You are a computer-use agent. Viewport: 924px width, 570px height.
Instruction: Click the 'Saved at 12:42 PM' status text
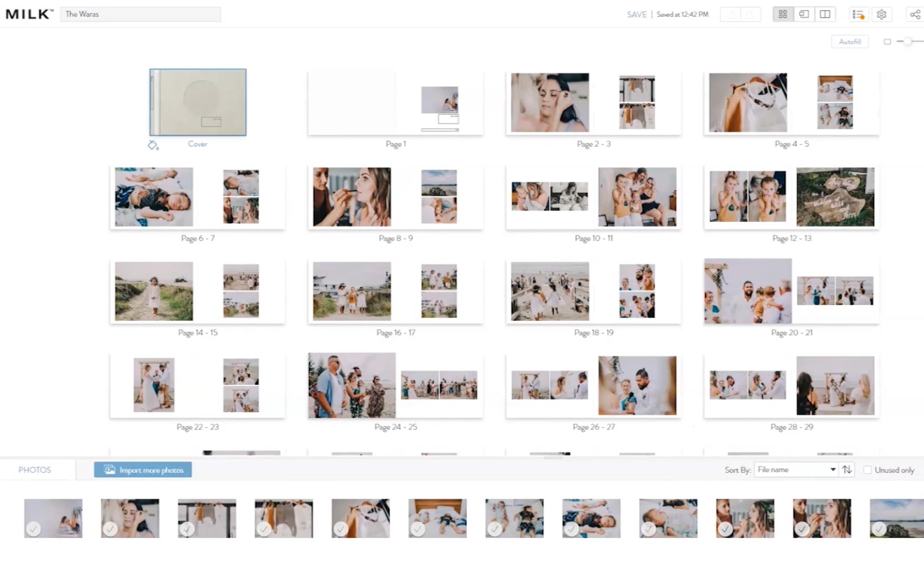click(x=682, y=14)
